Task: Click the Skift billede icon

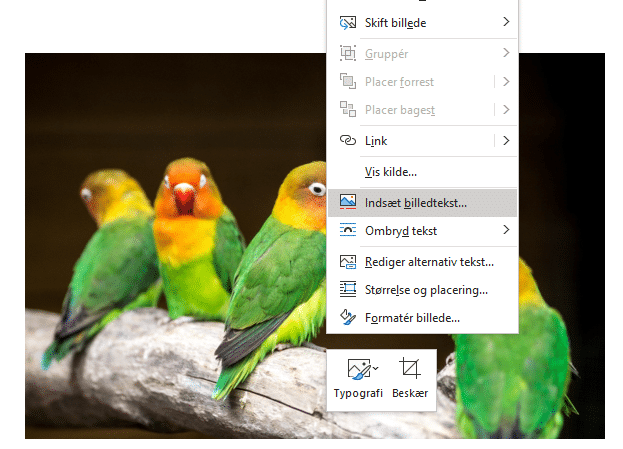Action: (x=348, y=22)
